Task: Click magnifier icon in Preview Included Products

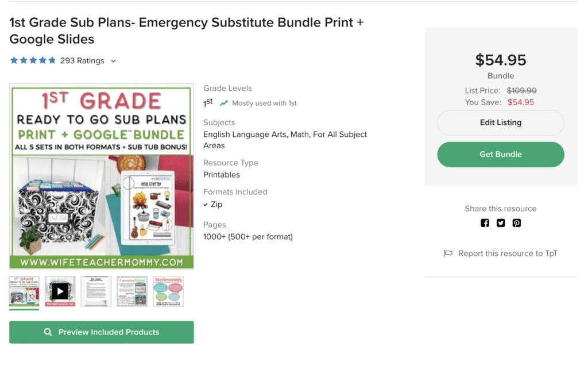Action: click(48, 332)
